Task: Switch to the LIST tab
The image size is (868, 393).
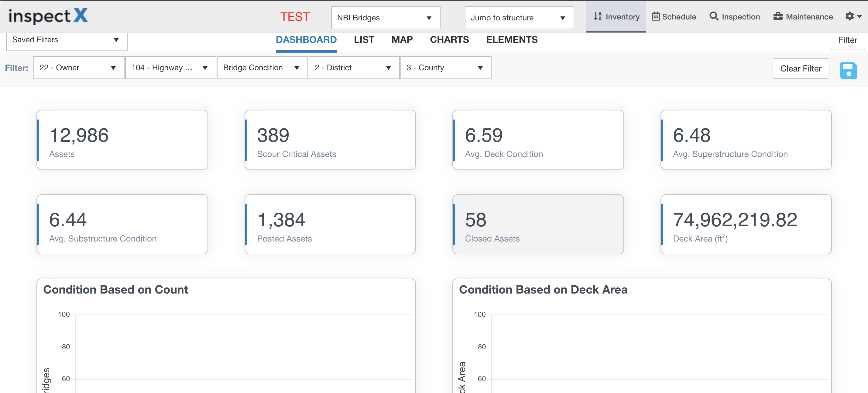Action: 364,40
